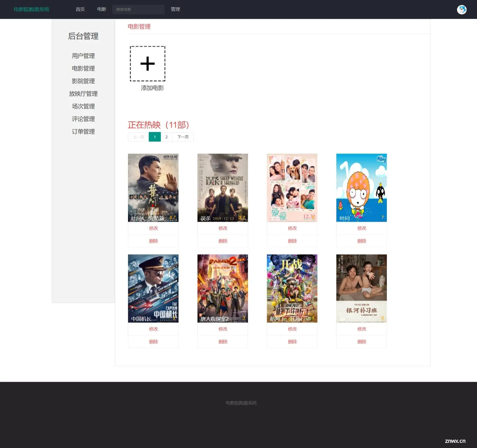The height and width of the screenshot is (448, 477).
Task: Focus the 搜索电影 search field
Action: point(138,9)
